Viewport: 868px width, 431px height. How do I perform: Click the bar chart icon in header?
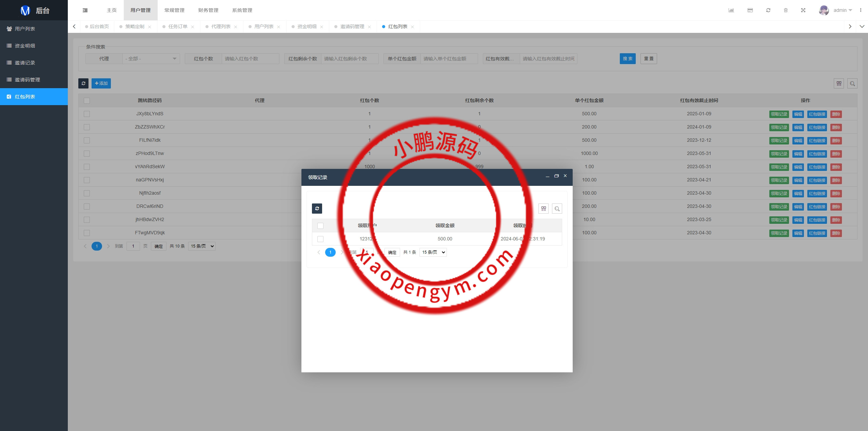(x=731, y=10)
